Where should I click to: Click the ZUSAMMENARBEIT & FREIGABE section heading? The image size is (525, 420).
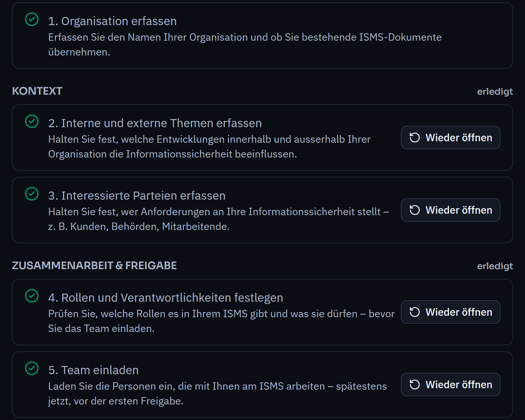94,265
